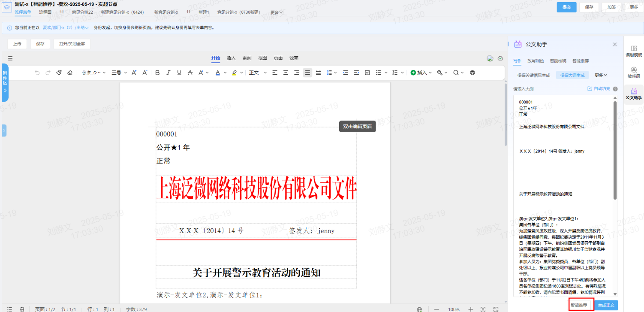Click the 上传 button
This screenshot has height=312, width=644.
click(x=17, y=44)
